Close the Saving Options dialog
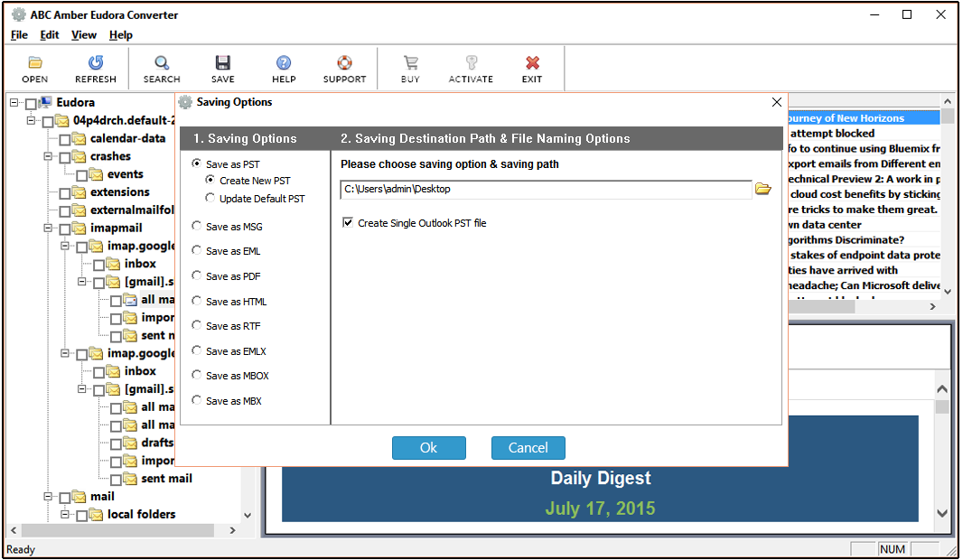Image resolution: width=963 pixels, height=560 pixels. click(x=776, y=102)
